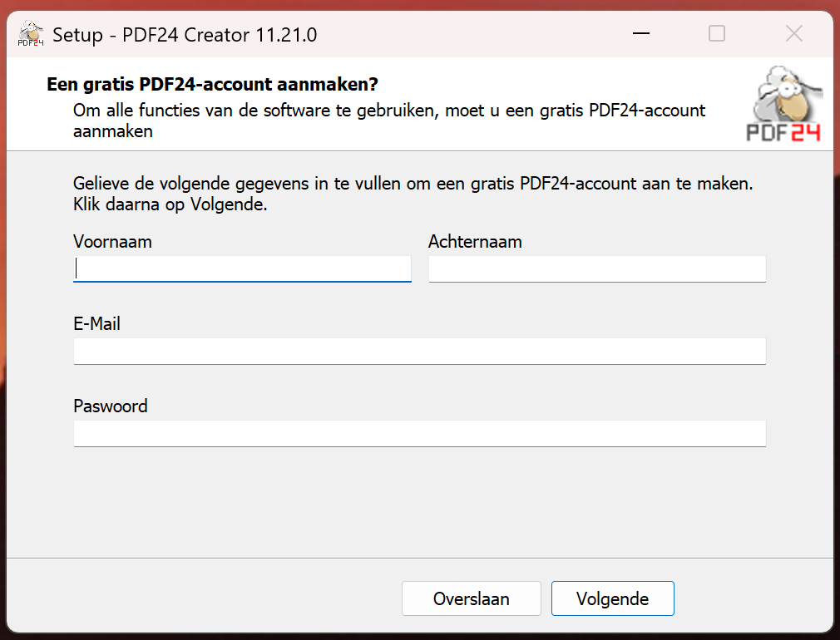Activate the Paswoord entry field
The image size is (840, 640).
[419, 433]
